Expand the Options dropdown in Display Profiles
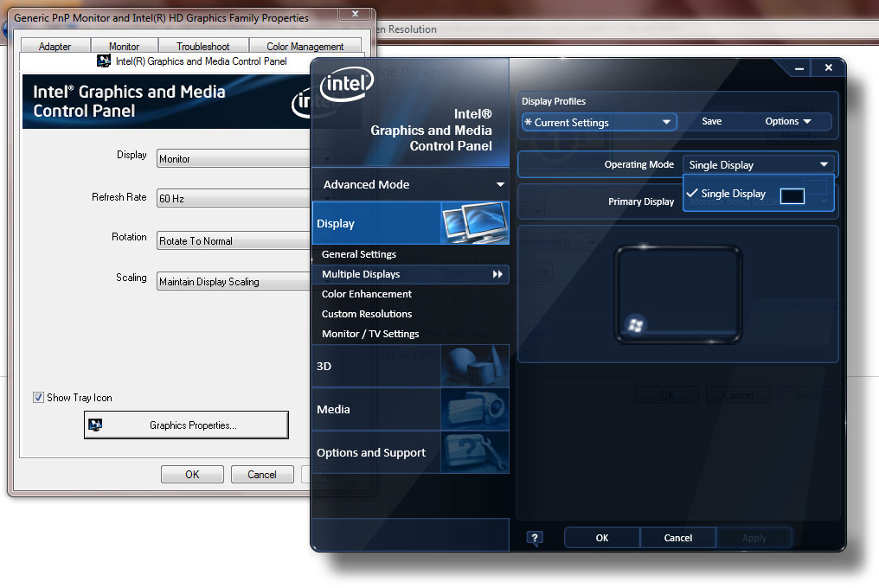Viewport: 879px width, 588px height. click(x=787, y=122)
